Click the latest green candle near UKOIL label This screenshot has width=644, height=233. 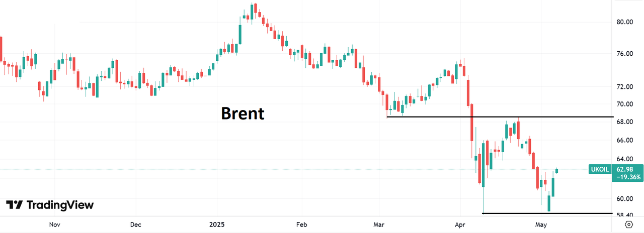[x=557, y=171]
